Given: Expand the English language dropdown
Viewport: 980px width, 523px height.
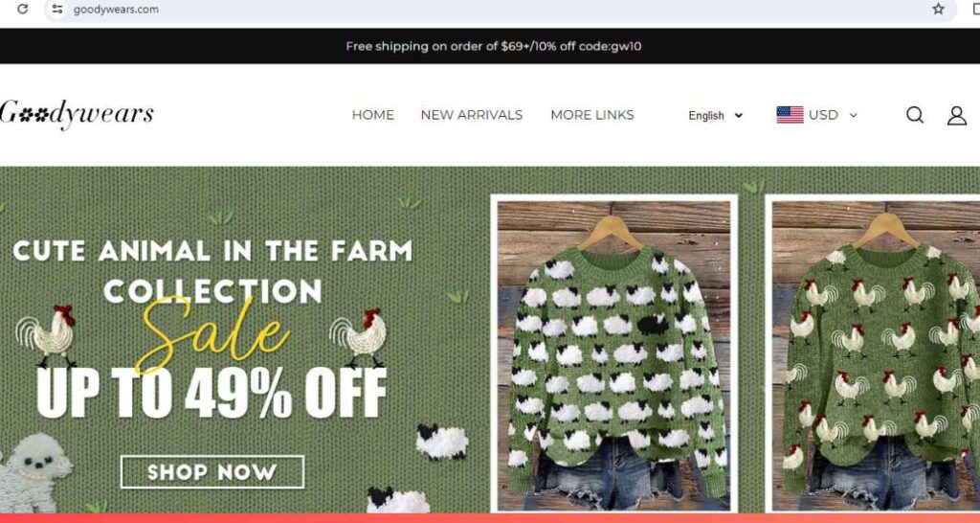Looking at the screenshot, I should [x=716, y=115].
